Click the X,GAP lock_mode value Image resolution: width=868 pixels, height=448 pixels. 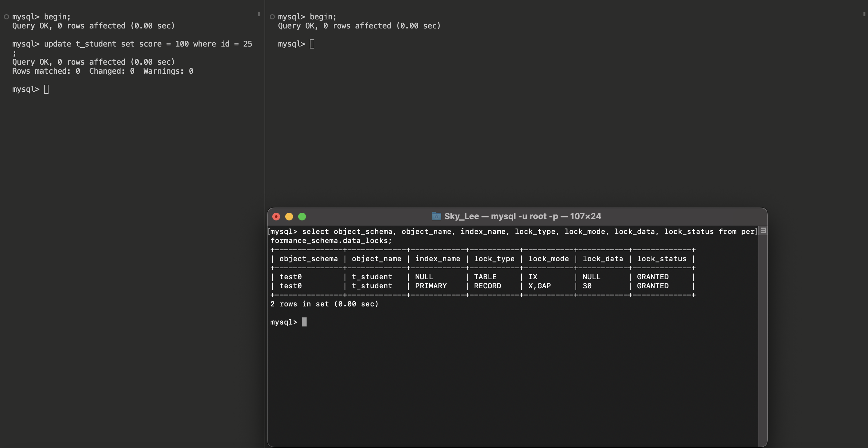coord(539,286)
